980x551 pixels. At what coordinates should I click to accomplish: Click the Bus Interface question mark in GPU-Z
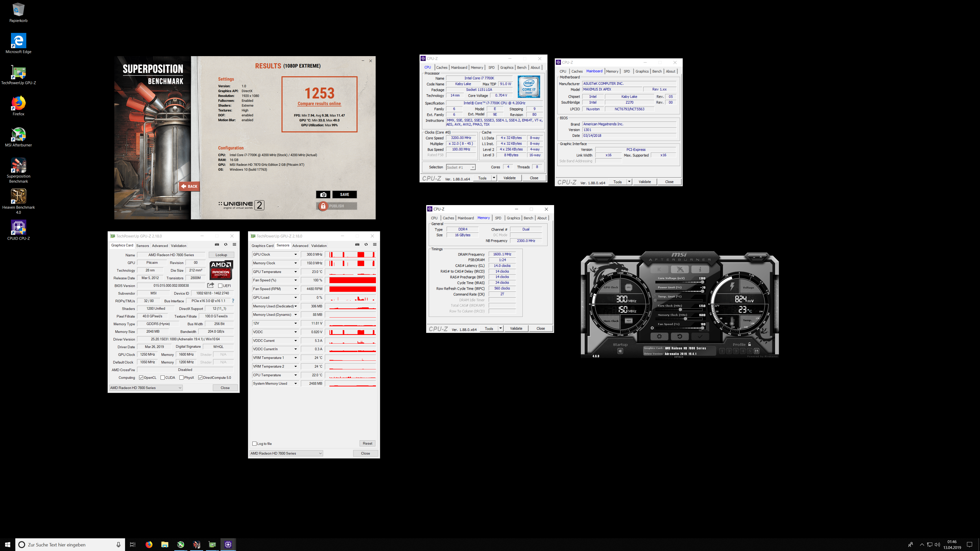(x=233, y=301)
